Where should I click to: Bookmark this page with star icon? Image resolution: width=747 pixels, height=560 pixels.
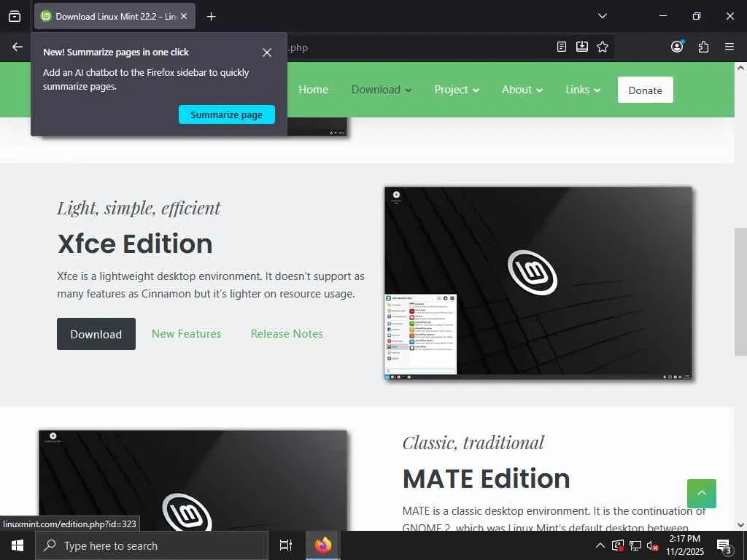click(x=602, y=47)
